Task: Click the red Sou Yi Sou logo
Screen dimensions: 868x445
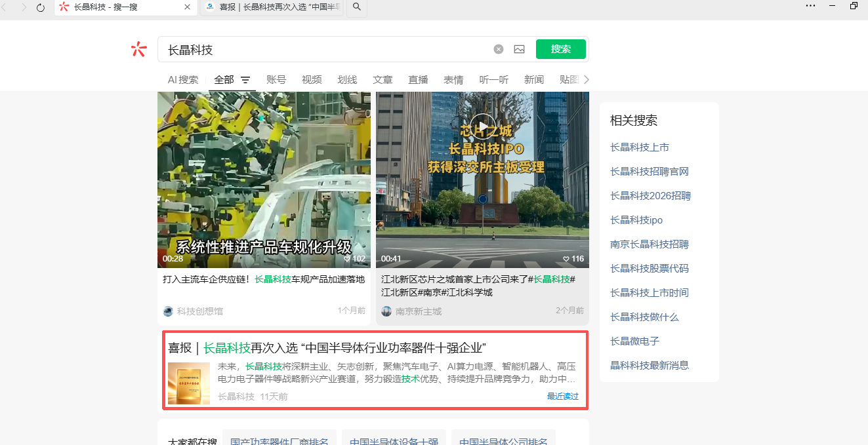Action: point(138,49)
